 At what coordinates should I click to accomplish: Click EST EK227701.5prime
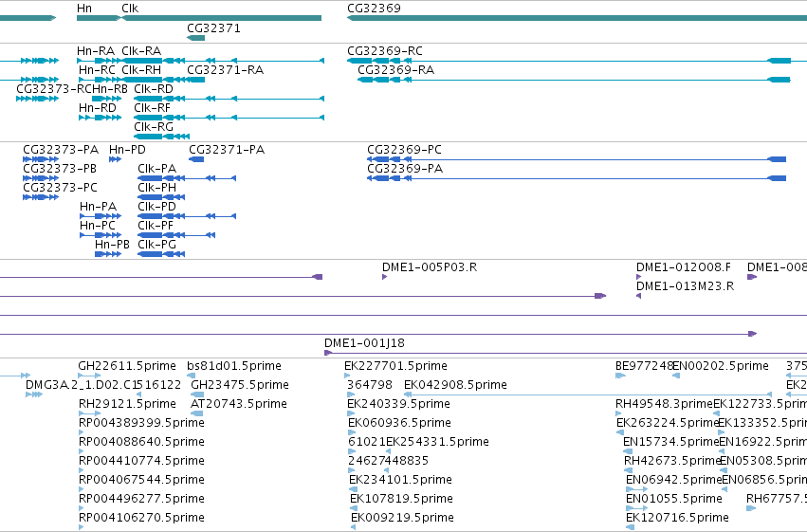[395, 366]
